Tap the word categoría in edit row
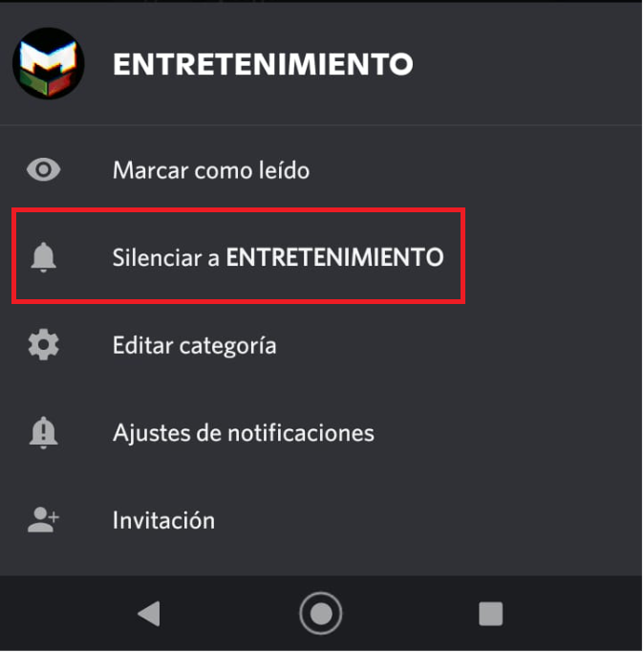 227,346
